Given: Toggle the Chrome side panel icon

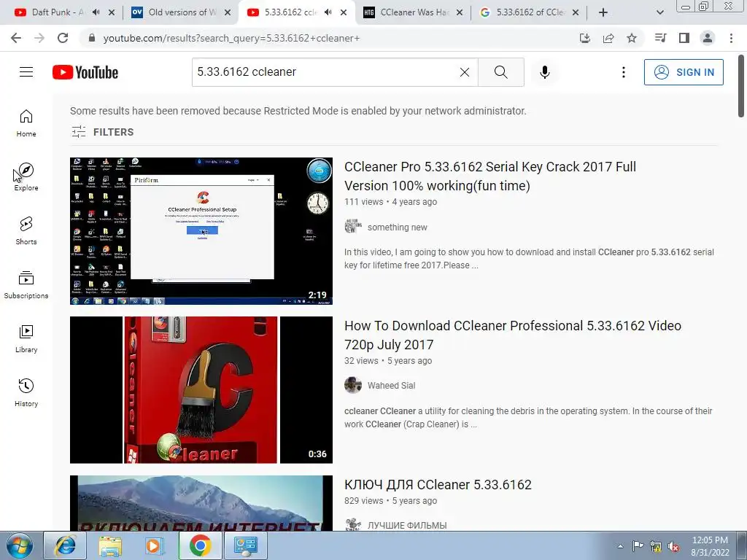Looking at the screenshot, I should [x=684, y=38].
